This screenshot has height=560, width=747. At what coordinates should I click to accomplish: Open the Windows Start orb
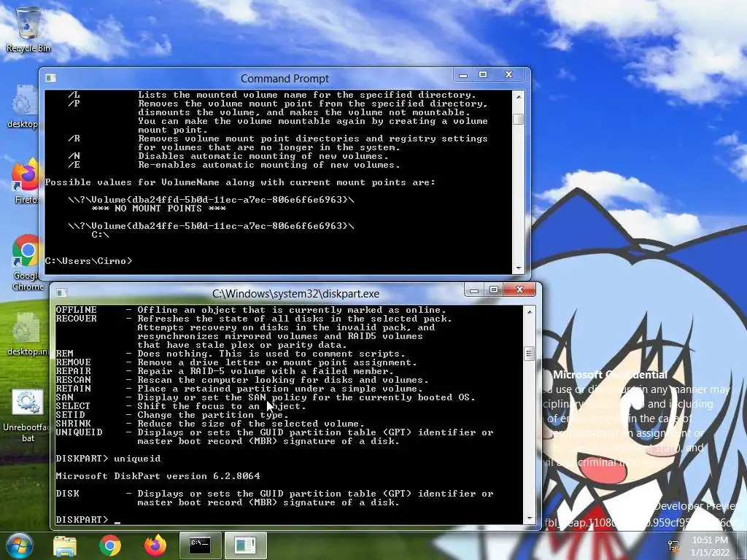(x=19, y=545)
